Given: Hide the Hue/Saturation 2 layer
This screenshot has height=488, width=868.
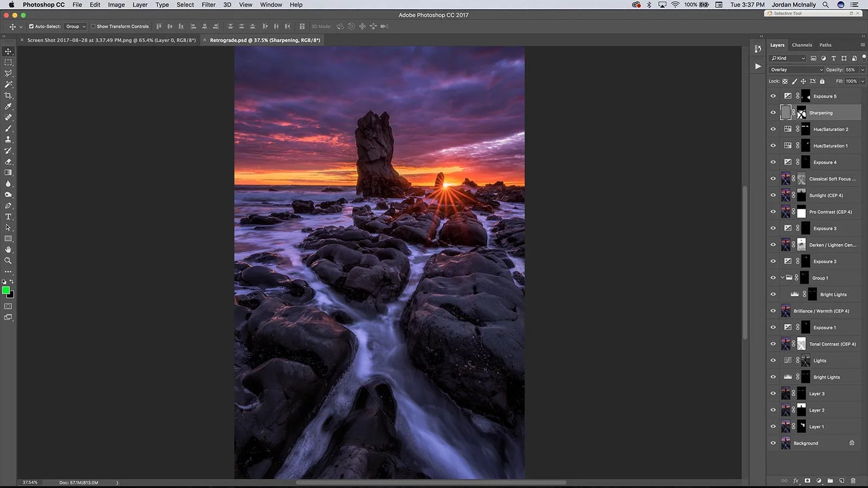Looking at the screenshot, I should click(773, 129).
